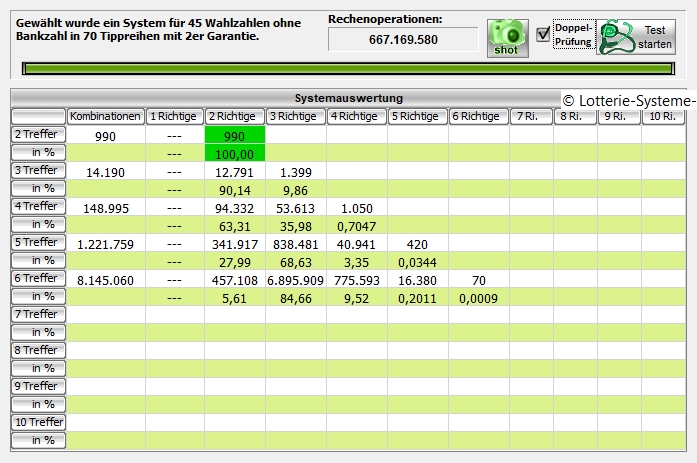
Task: Toggle the Doppel-Prüfung checkbox
Action: [543, 34]
